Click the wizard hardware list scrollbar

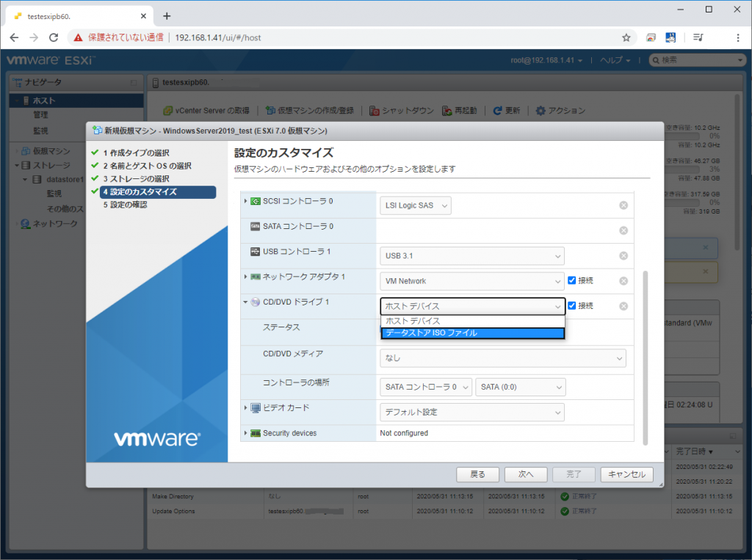coord(645,358)
